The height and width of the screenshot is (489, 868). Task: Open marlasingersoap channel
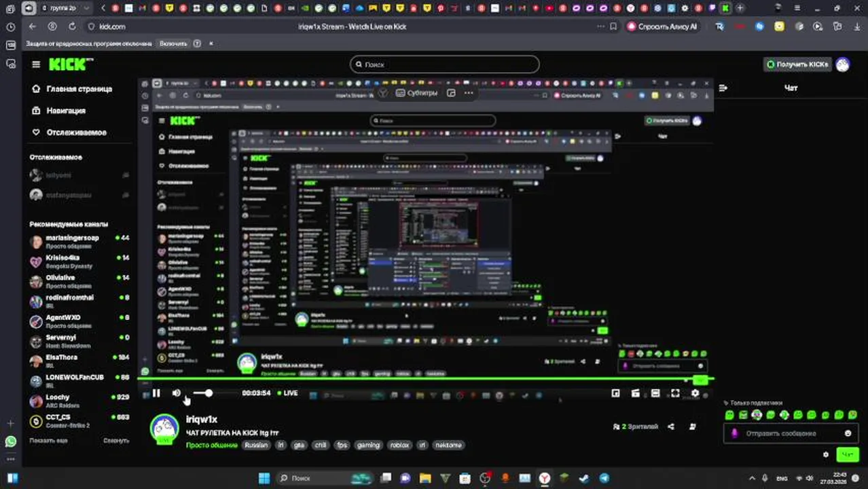click(x=79, y=241)
